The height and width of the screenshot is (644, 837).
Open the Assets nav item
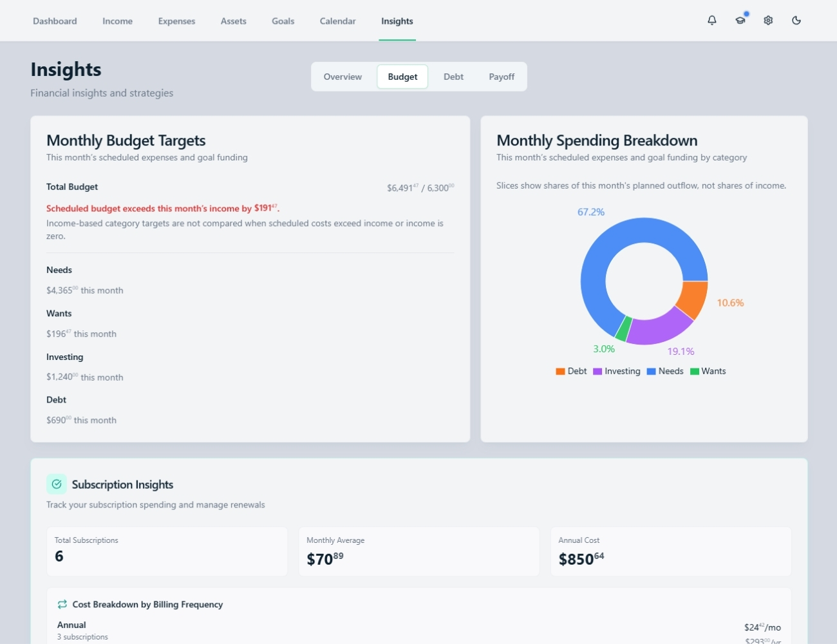point(234,21)
